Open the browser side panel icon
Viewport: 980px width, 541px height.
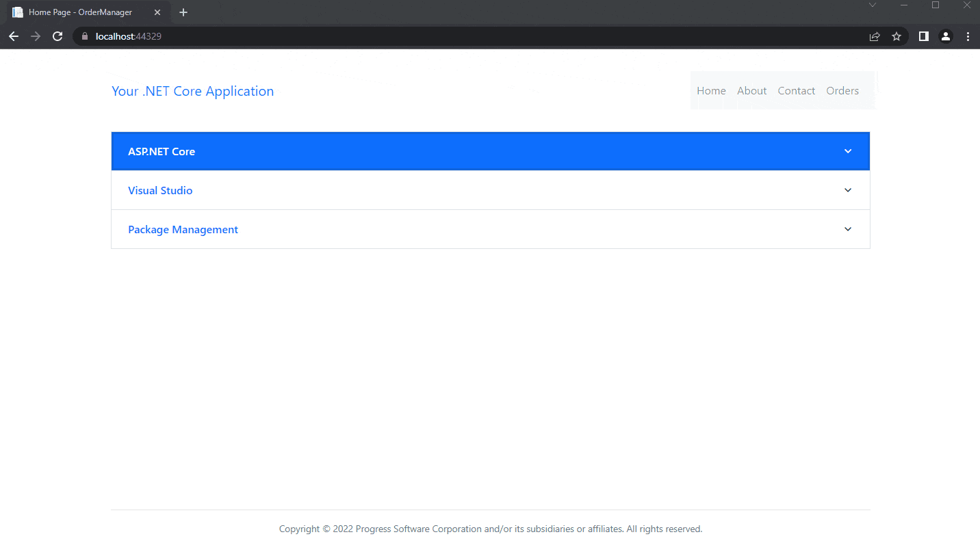(924, 36)
